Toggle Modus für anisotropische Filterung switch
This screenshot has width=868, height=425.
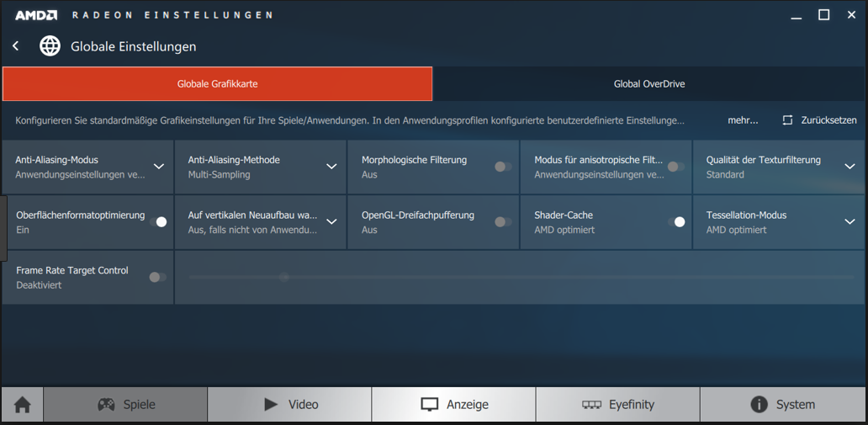pyautogui.click(x=676, y=167)
